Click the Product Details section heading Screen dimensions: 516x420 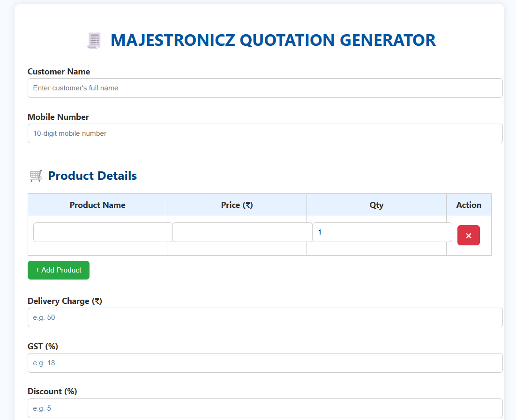(x=92, y=176)
